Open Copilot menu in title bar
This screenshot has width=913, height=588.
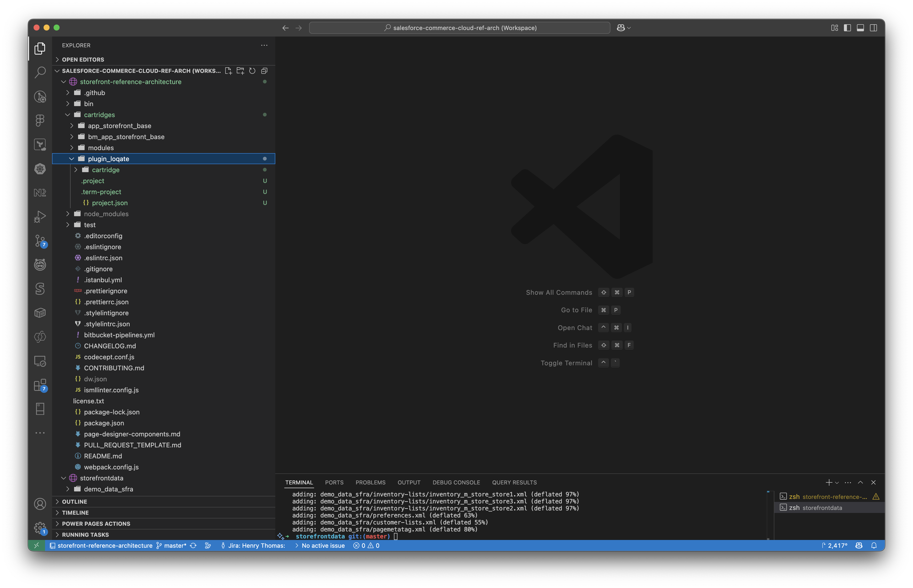(x=624, y=28)
